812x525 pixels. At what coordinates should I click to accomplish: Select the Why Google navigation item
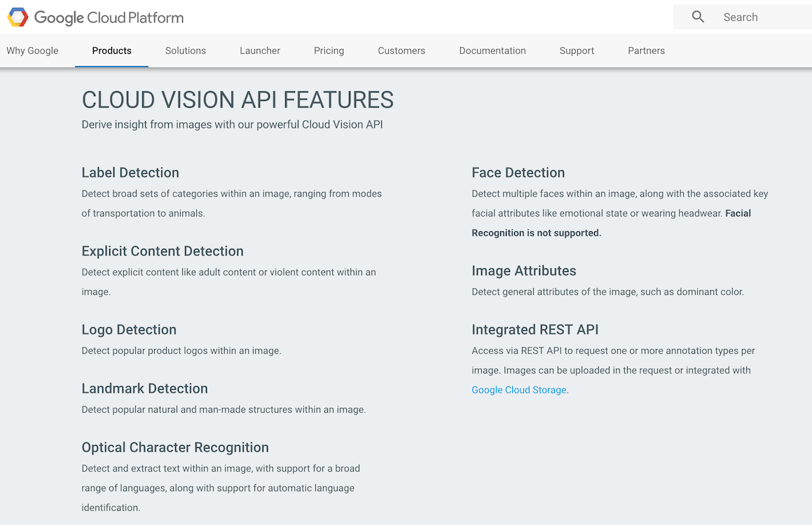pyautogui.click(x=32, y=50)
